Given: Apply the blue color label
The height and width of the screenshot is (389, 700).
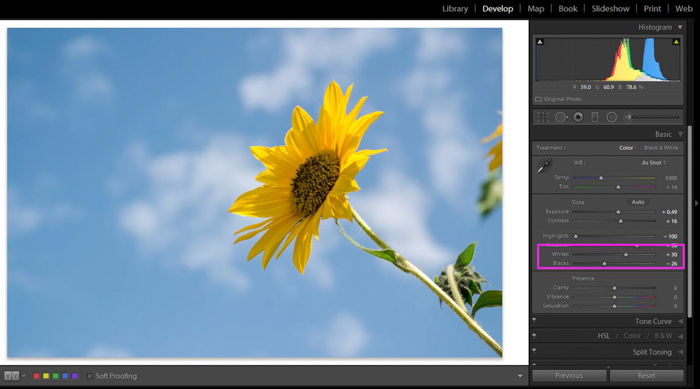Looking at the screenshot, I should tap(65, 376).
